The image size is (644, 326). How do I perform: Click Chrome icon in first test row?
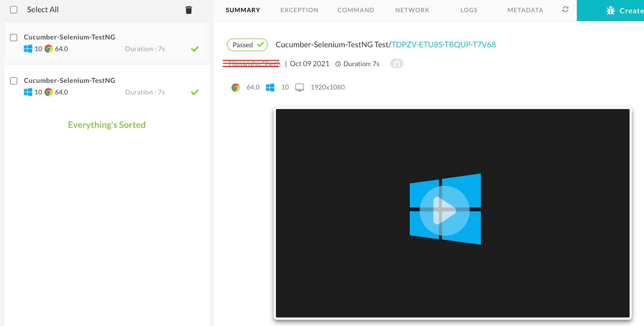pos(49,49)
